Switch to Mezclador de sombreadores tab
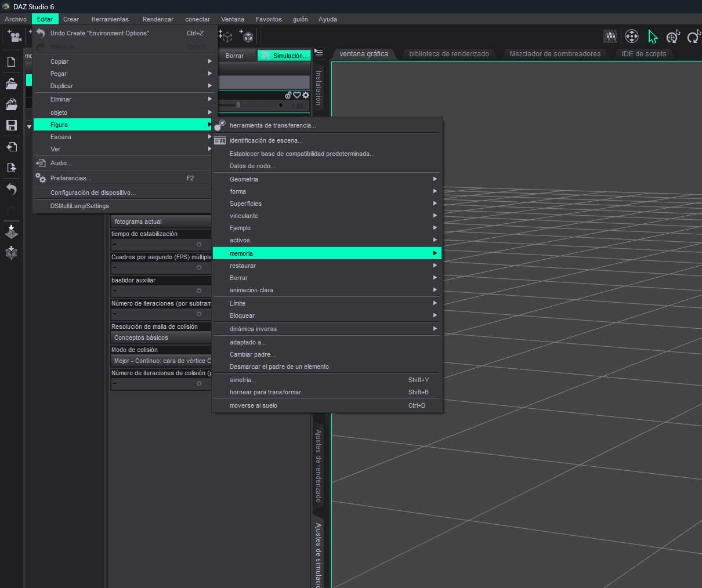This screenshot has height=588, width=702. [555, 54]
